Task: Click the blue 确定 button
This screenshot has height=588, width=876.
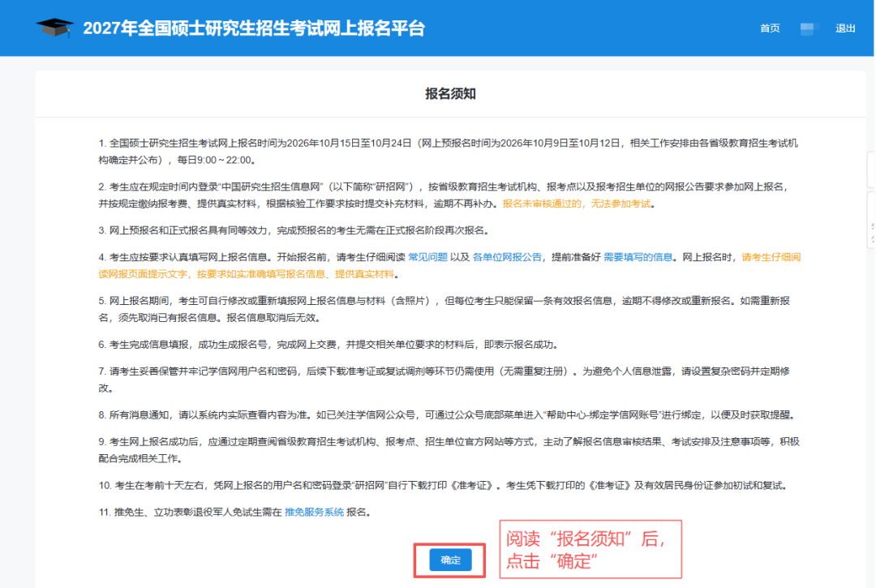Action: 450,560
